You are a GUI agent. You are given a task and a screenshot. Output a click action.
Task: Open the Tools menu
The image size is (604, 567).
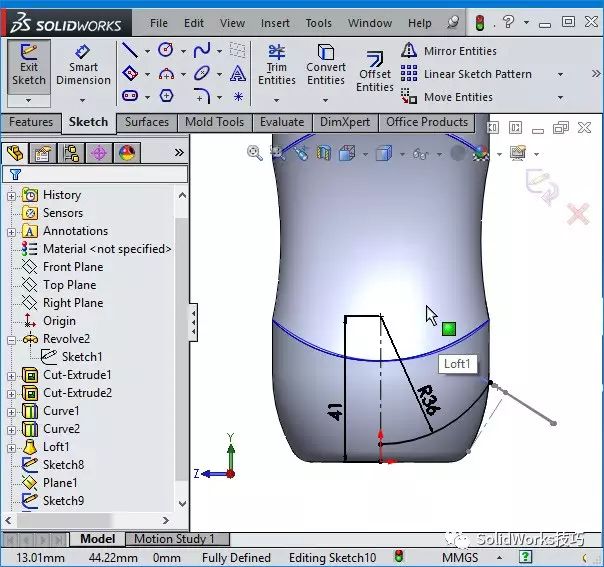pos(319,23)
